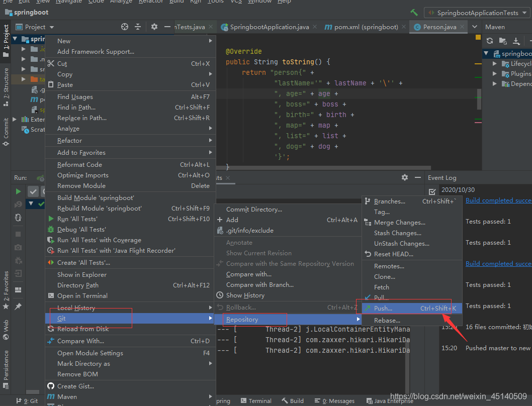The height and width of the screenshot is (406, 532).
Task: Select the Person.java editor tab
Action: 438,27
